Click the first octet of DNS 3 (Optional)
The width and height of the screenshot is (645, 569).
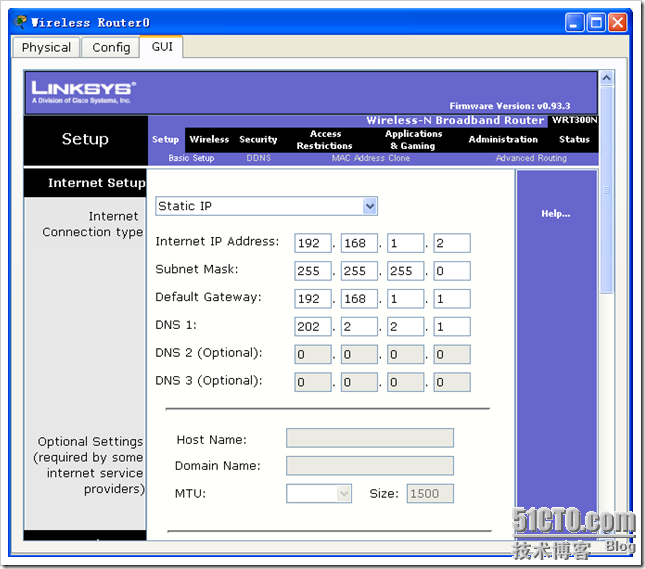pyautogui.click(x=313, y=382)
